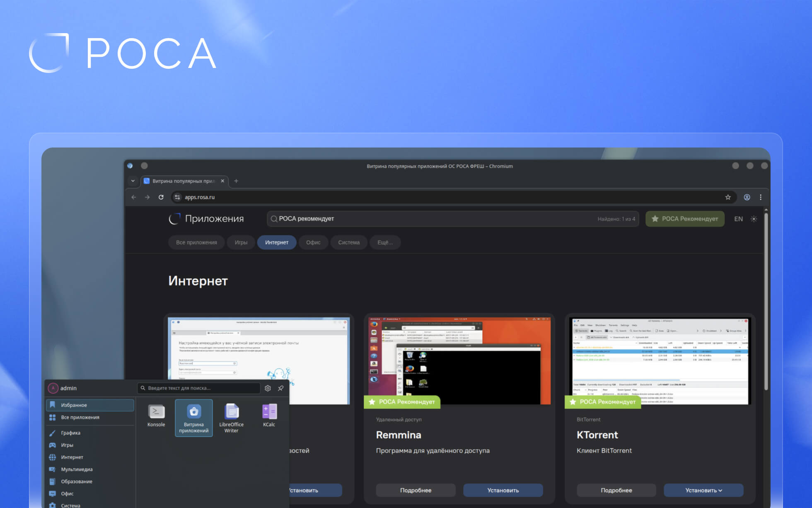Image resolution: width=812 pixels, height=508 pixels.
Task: Select the Офис category tab
Action: [313, 242]
